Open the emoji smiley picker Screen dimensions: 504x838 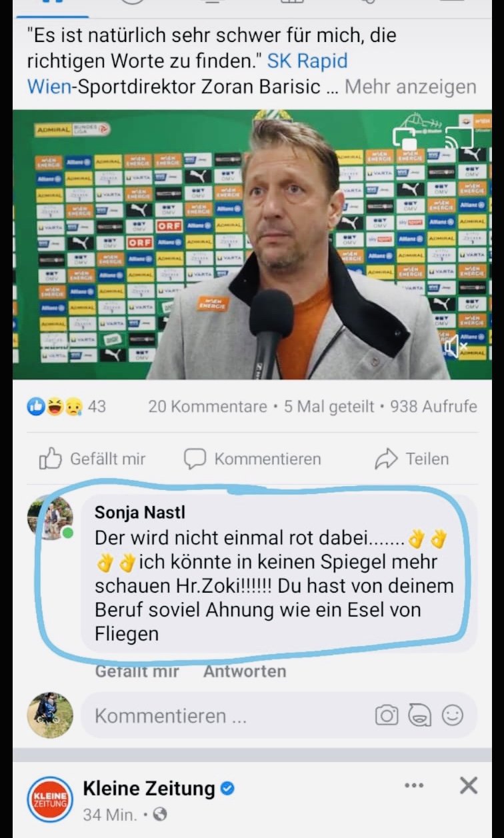click(453, 715)
